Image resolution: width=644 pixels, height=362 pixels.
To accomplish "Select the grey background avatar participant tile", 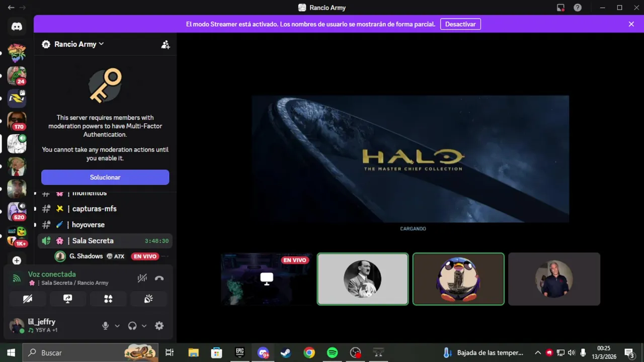I will (363, 279).
